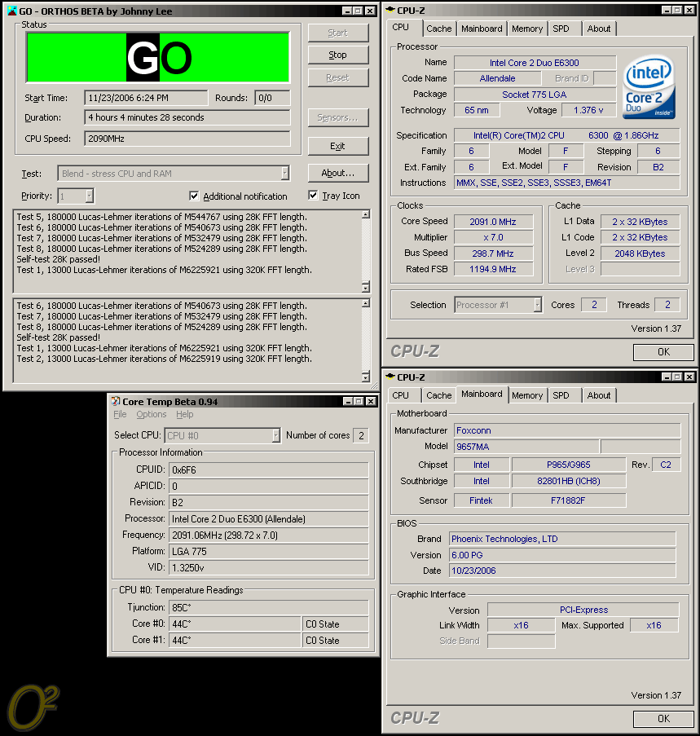Click the CPU-Z icon in the top CPU-Z window
Image resolution: width=700 pixels, height=736 pixels.
(x=390, y=11)
